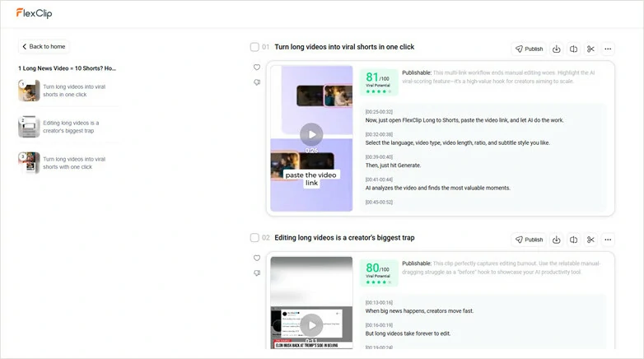This screenshot has height=359, width=644.
Task: Open scissors trim tool for clip 01
Action: tap(590, 49)
